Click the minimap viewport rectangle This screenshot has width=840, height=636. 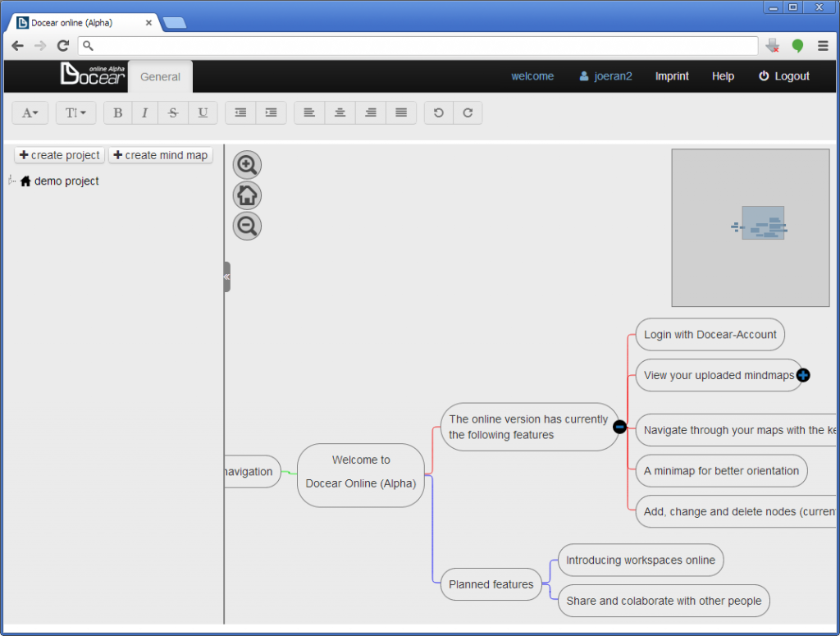point(763,223)
